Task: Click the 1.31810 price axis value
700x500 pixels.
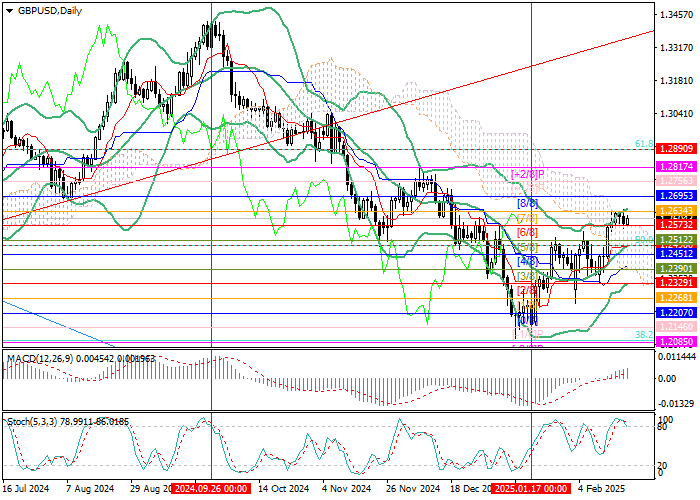Action: click(x=677, y=81)
